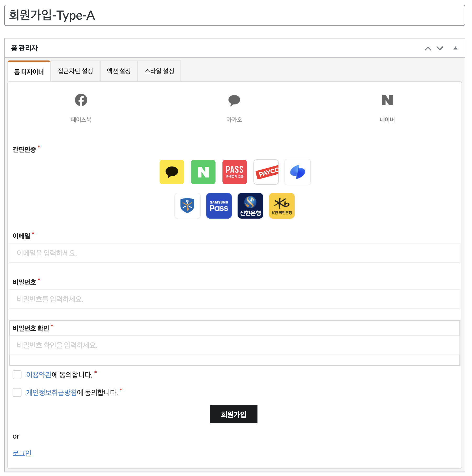The width and height of the screenshot is (472, 476).
Task: Move 폼 관리자 panel down with chevron
Action: [440, 48]
